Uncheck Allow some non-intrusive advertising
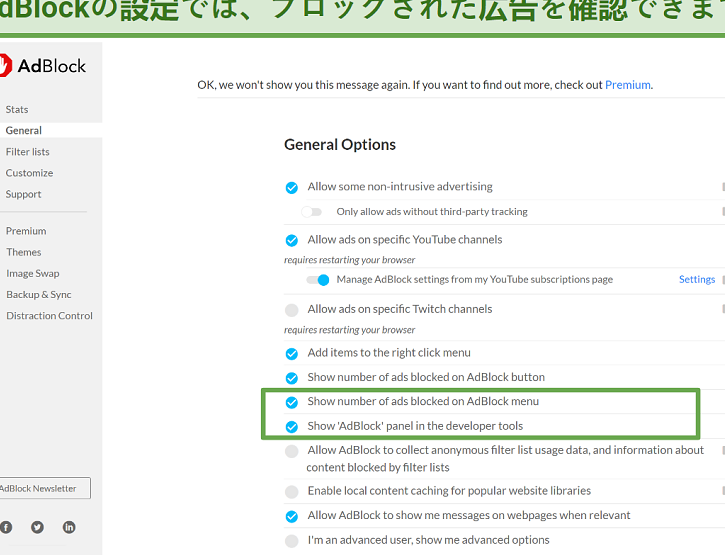The width and height of the screenshot is (725, 555). tap(292, 188)
